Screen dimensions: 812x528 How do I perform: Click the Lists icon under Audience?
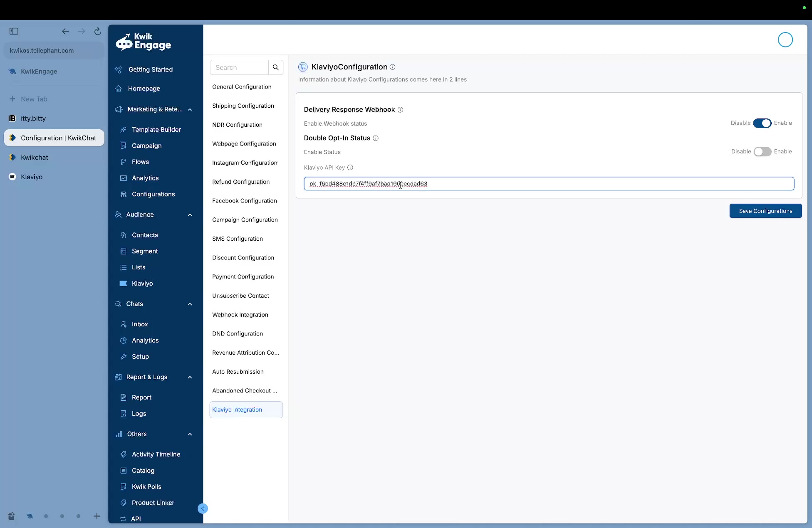pos(123,267)
